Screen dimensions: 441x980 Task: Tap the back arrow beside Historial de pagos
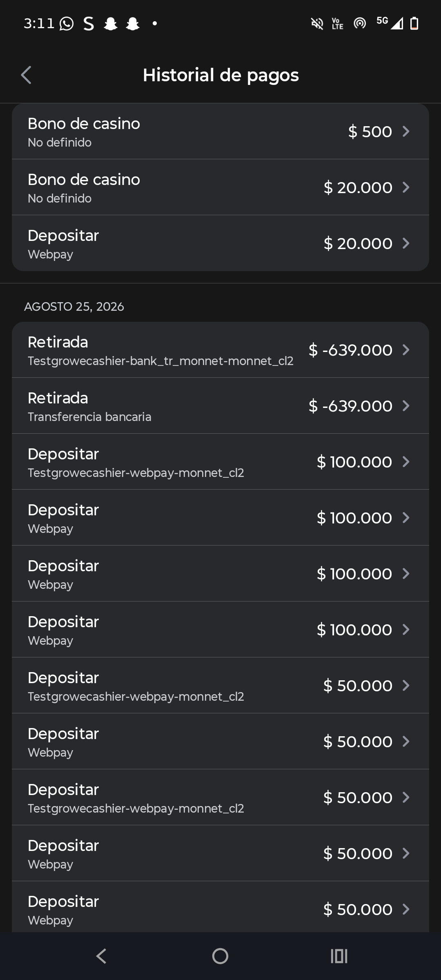point(26,75)
